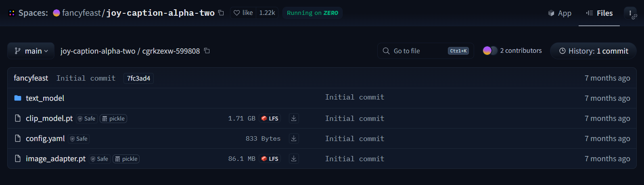Click the Running on ZERO status badge
The height and width of the screenshot is (185, 644).
click(312, 13)
